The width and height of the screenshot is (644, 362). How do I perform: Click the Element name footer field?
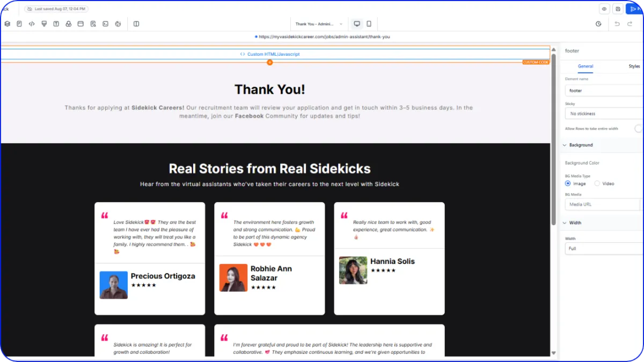click(x=604, y=91)
